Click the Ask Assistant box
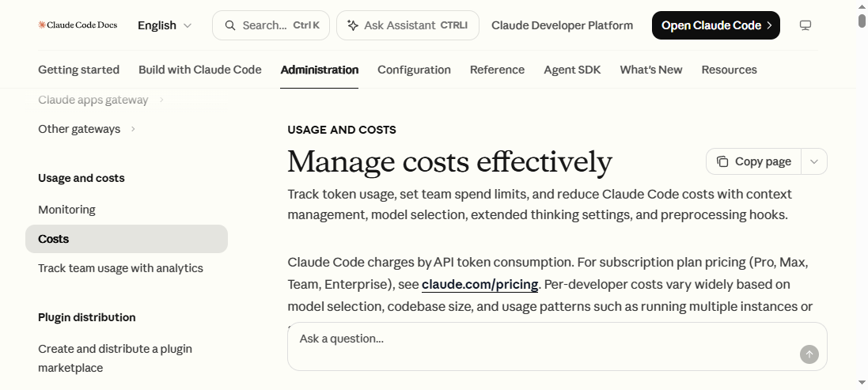Viewport: 868px width, 390px height. coord(408,25)
